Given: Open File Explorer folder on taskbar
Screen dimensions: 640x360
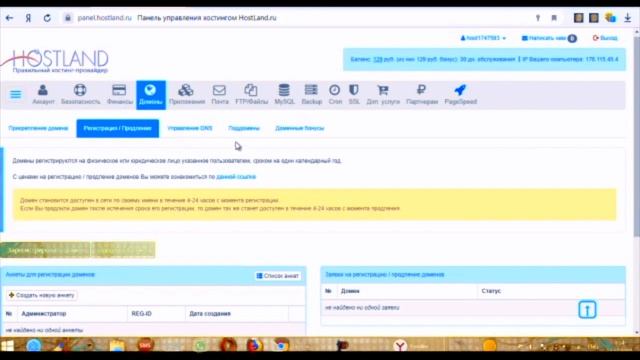Looking at the screenshot, I should [x=117, y=345].
